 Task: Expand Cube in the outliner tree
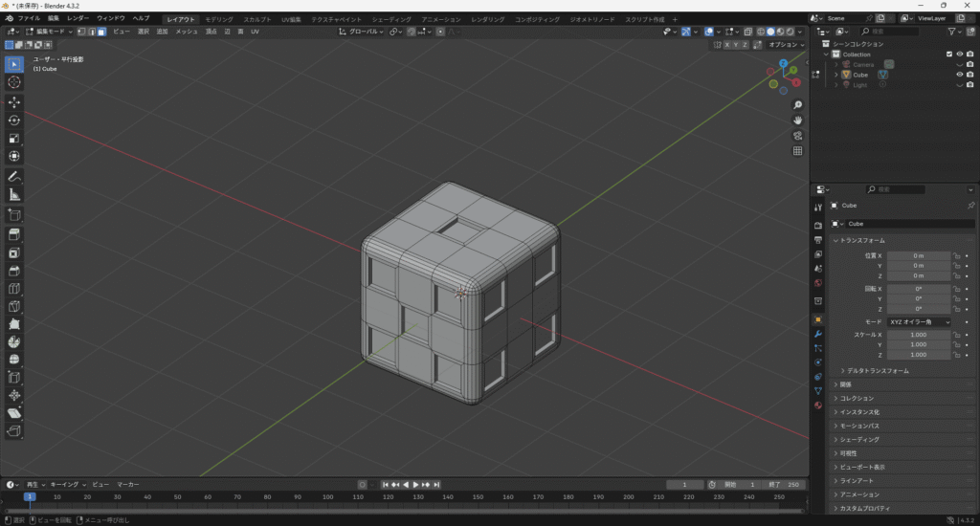coord(836,75)
